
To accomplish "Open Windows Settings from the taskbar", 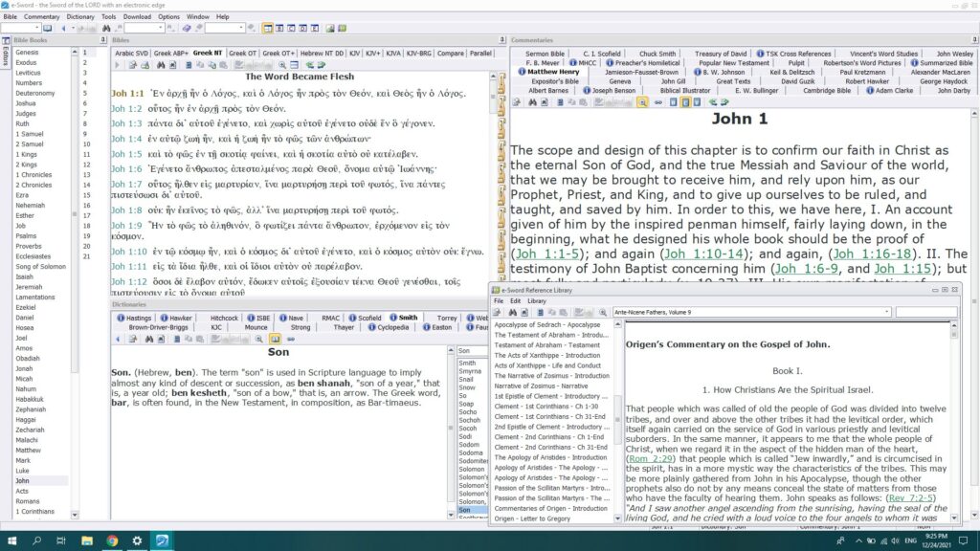I will coord(137,540).
